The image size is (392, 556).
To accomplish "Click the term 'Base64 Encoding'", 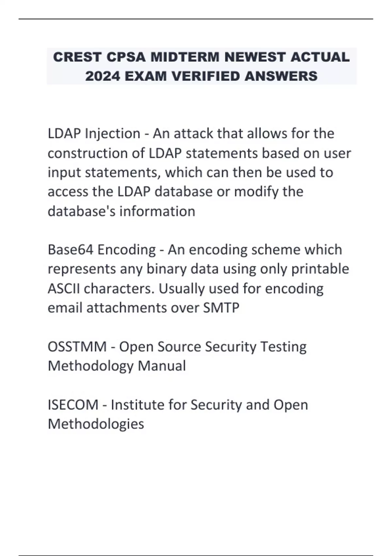I will point(102,250).
